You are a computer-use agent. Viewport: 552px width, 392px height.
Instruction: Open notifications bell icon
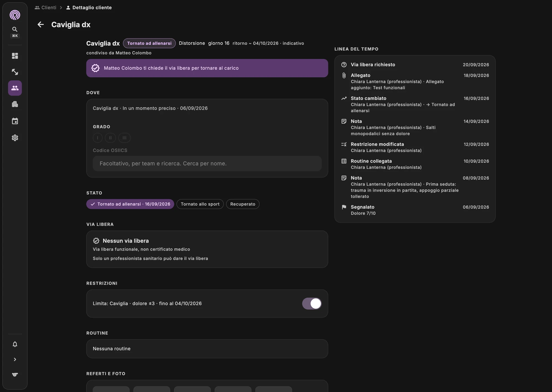click(15, 344)
